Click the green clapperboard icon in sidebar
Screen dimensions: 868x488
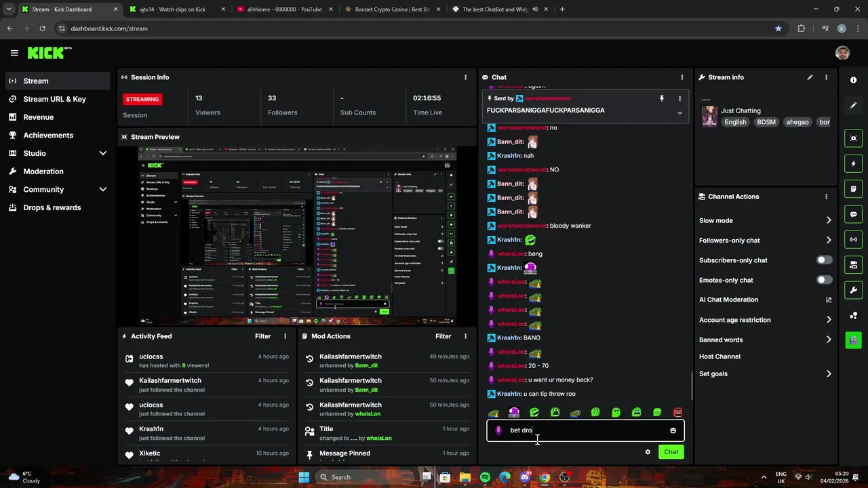pyautogui.click(x=853, y=340)
